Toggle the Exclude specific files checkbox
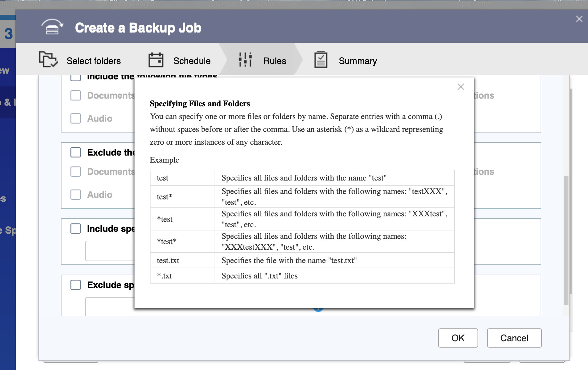 coord(76,285)
